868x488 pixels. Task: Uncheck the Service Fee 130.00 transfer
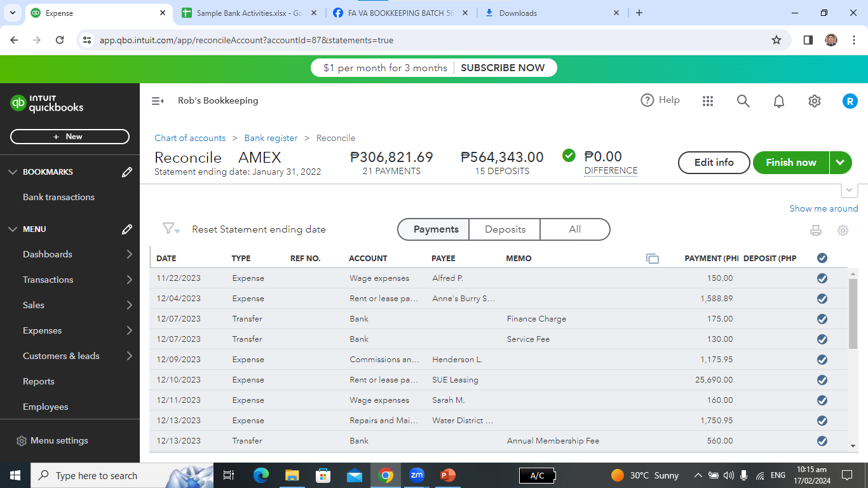coord(822,339)
